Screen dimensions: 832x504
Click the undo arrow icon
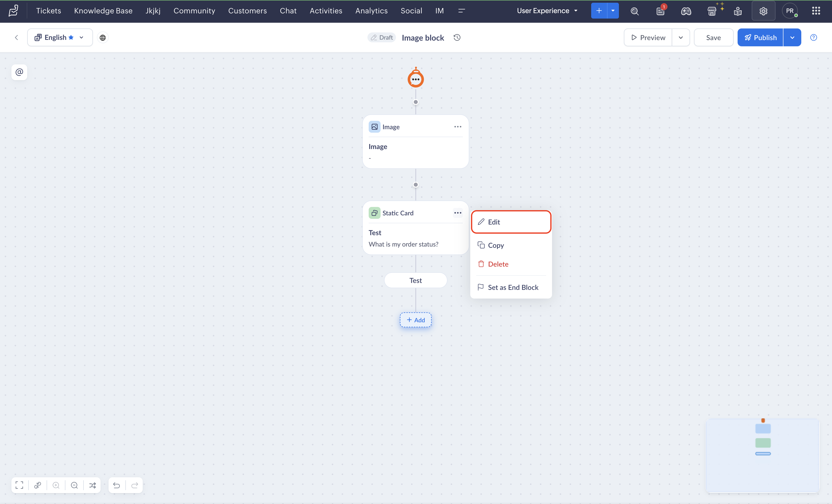click(x=116, y=485)
